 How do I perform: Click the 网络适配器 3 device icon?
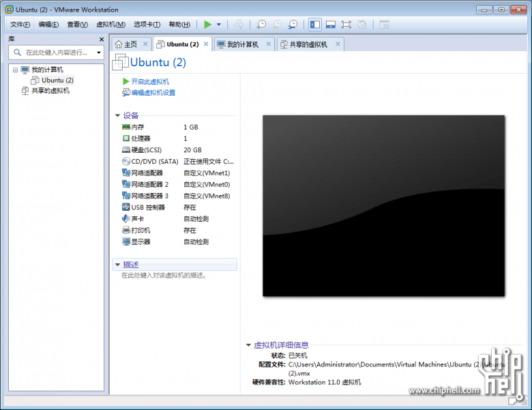pyautogui.click(x=126, y=196)
